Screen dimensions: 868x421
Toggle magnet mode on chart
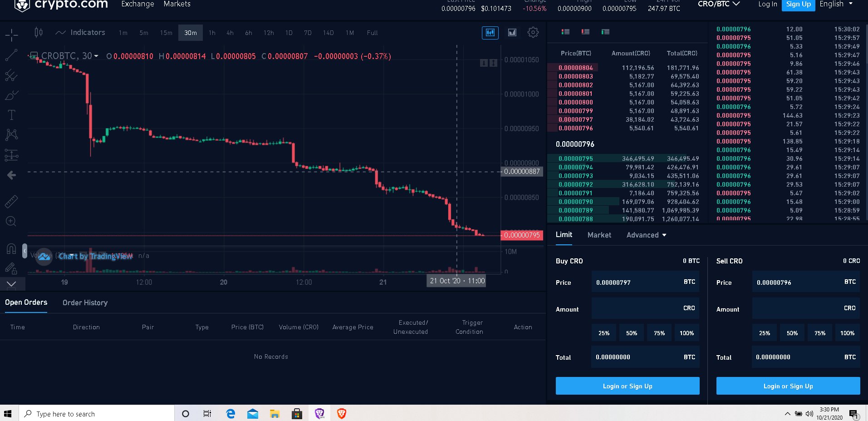(11, 249)
